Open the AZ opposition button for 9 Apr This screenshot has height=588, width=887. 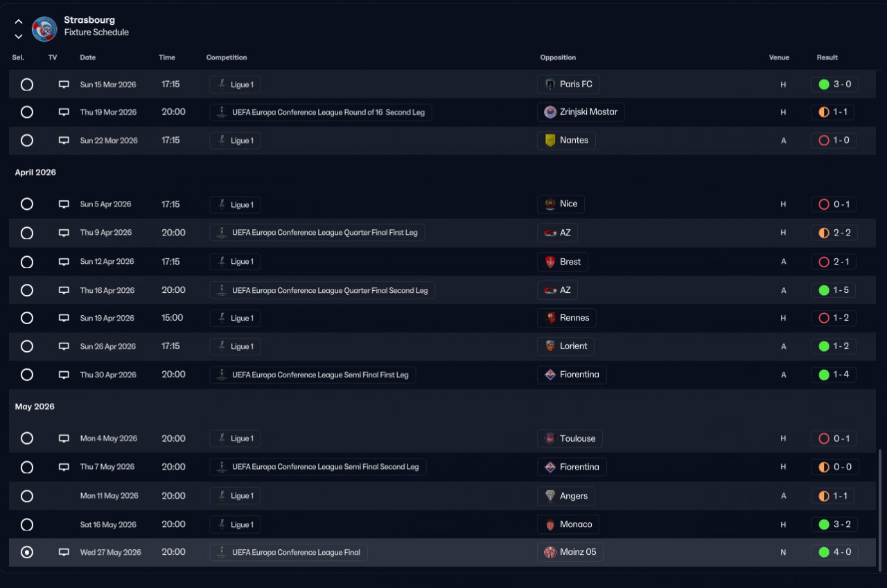coord(557,233)
